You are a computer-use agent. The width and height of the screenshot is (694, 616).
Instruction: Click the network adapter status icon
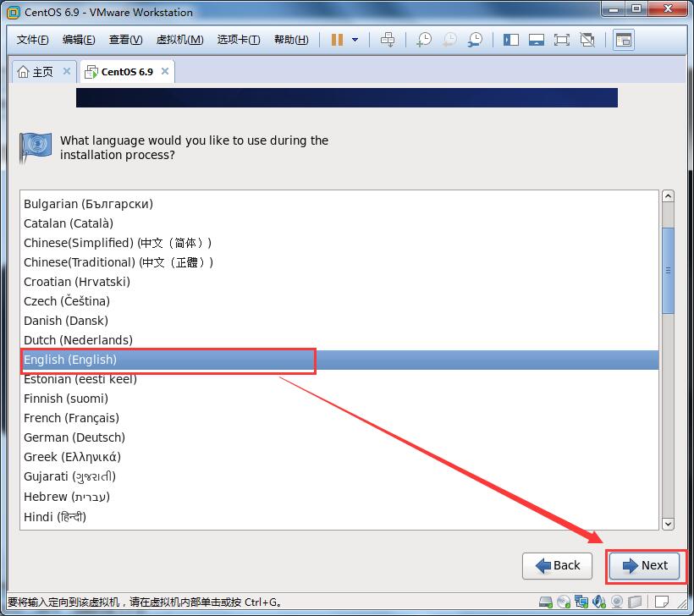click(x=581, y=602)
